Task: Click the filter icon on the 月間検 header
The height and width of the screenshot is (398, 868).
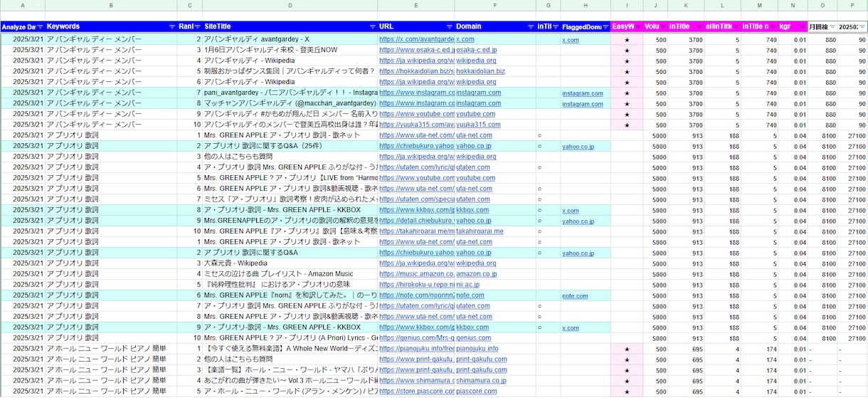Action: (x=832, y=27)
